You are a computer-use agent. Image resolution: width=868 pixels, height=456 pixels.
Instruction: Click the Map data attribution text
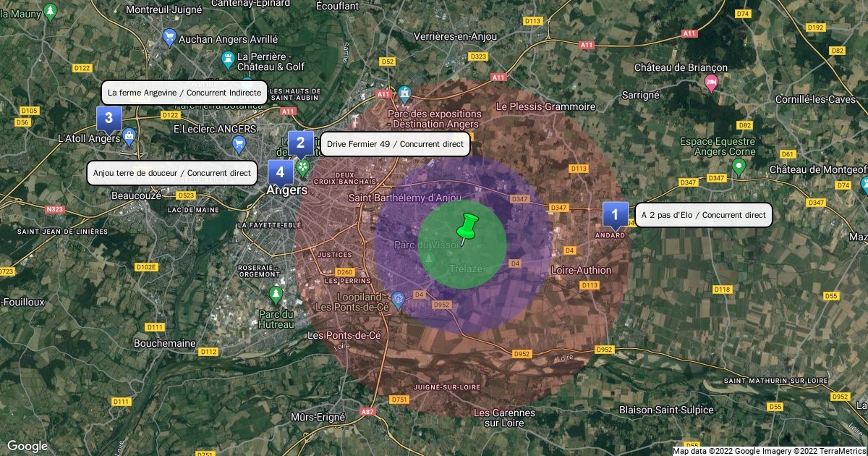click(x=769, y=451)
